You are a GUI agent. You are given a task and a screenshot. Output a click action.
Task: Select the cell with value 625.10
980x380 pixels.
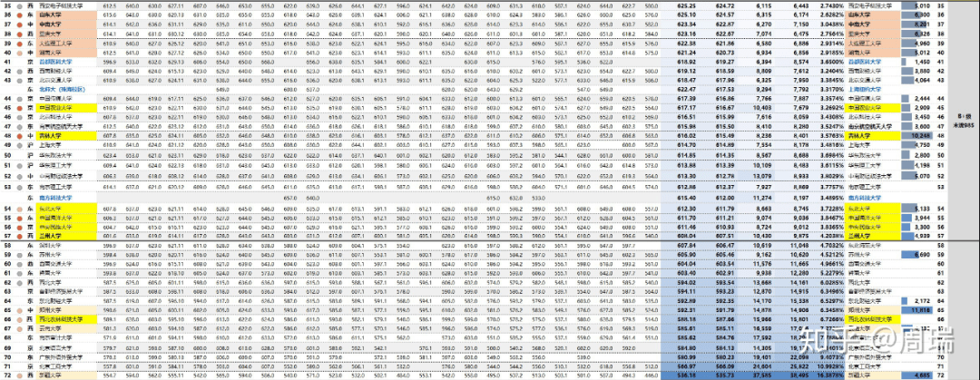tap(687, 14)
